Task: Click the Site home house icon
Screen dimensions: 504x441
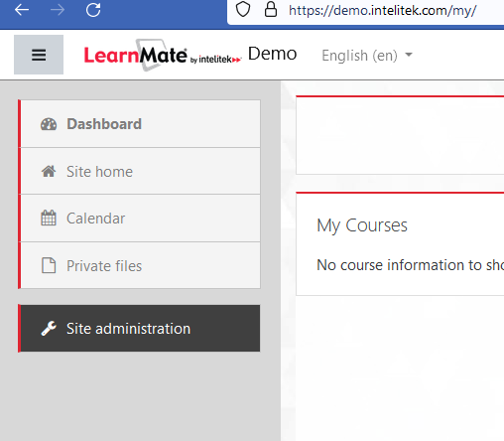Action: point(49,172)
